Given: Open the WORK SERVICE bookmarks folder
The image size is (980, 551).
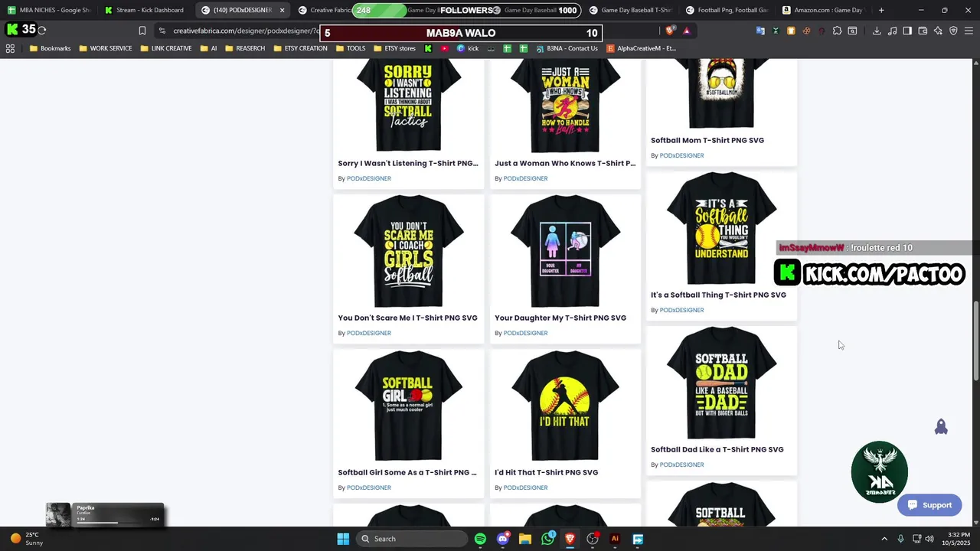Looking at the screenshot, I should pyautogui.click(x=105, y=48).
